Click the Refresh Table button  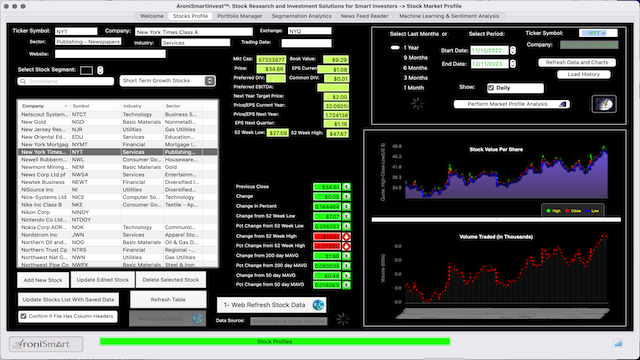pyautogui.click(x=168, y=300)
